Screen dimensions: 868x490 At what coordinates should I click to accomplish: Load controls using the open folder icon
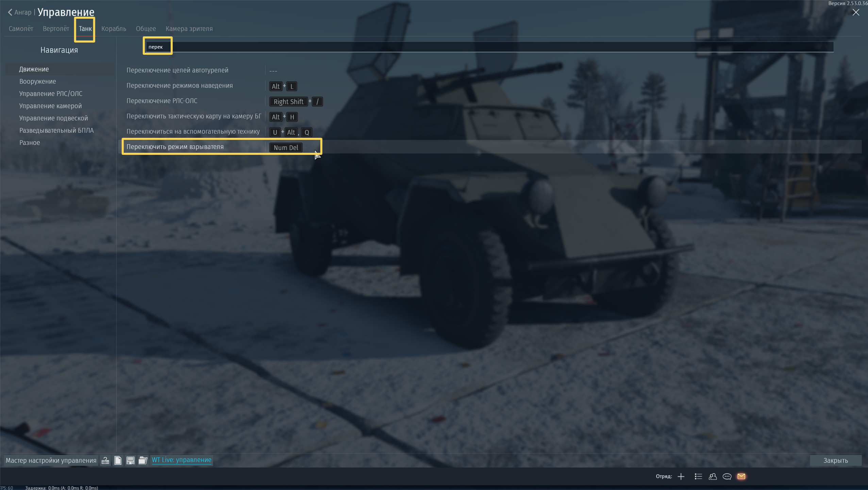(143, 460)
